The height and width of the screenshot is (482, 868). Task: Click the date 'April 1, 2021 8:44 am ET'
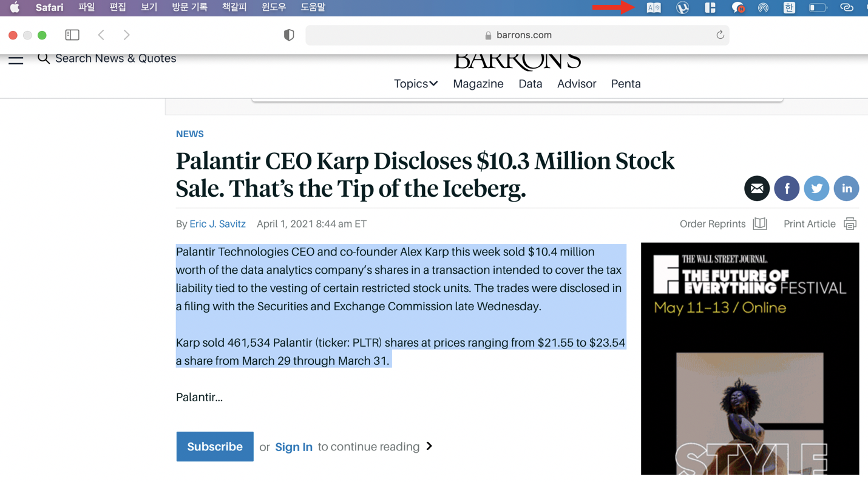tap(311, 224)
